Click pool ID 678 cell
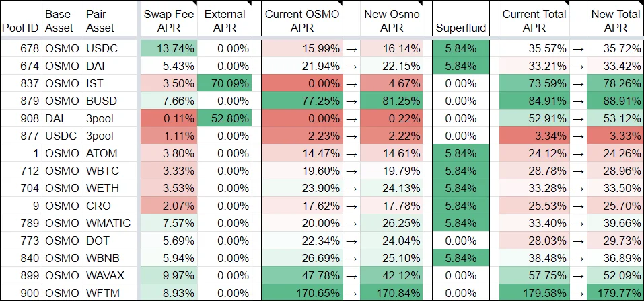 tap(21, 48)
